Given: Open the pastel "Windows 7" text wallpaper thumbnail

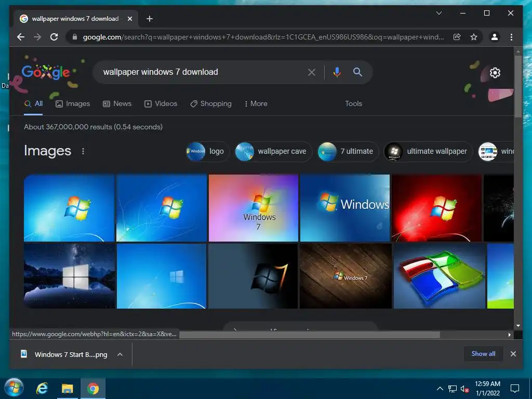Looking at the screenshot, I should coord(254,208).
